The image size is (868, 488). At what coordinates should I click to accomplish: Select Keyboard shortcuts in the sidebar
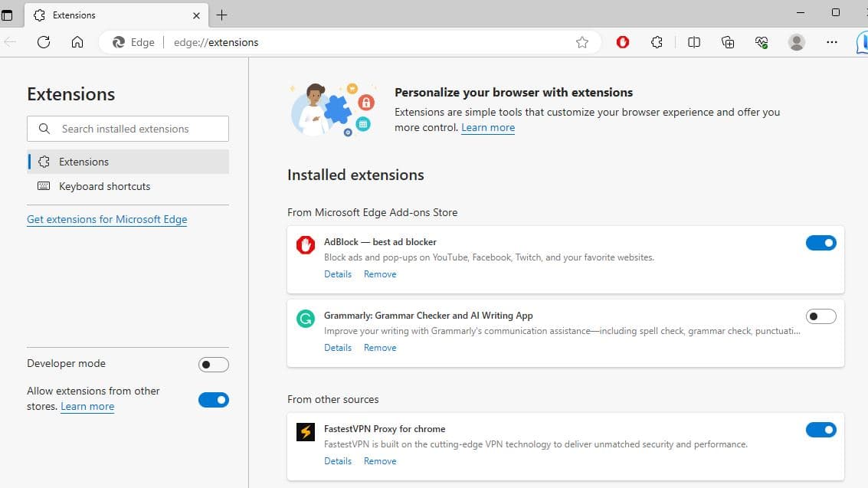click(104, 186)
